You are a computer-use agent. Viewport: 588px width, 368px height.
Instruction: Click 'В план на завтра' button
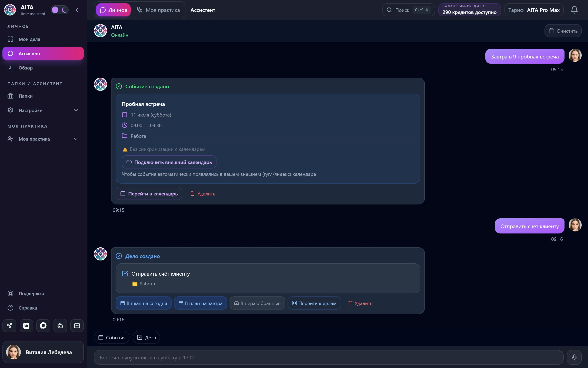point(201,303)
